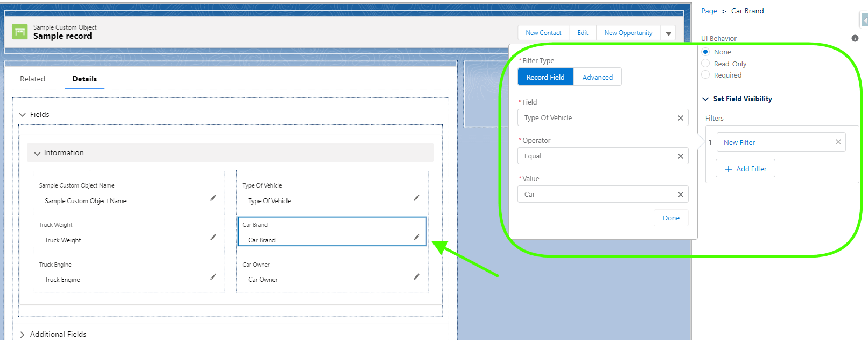Viewport: 868px width, 340px height.
Task: Select the Type Of Vehicle field component
Action: (332, 192)
